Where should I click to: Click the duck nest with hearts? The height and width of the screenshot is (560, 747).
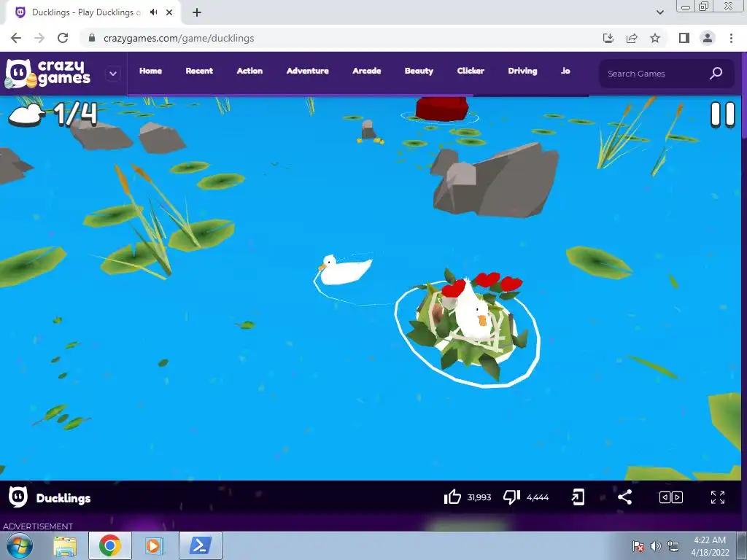click(x=468, y=327)
